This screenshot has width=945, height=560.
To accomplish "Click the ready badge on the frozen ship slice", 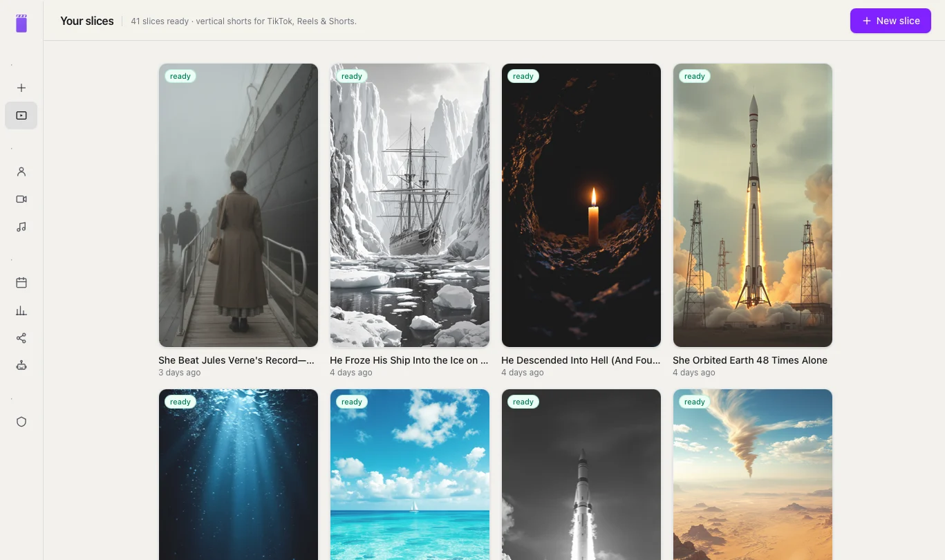I will (x=352, y=76).
